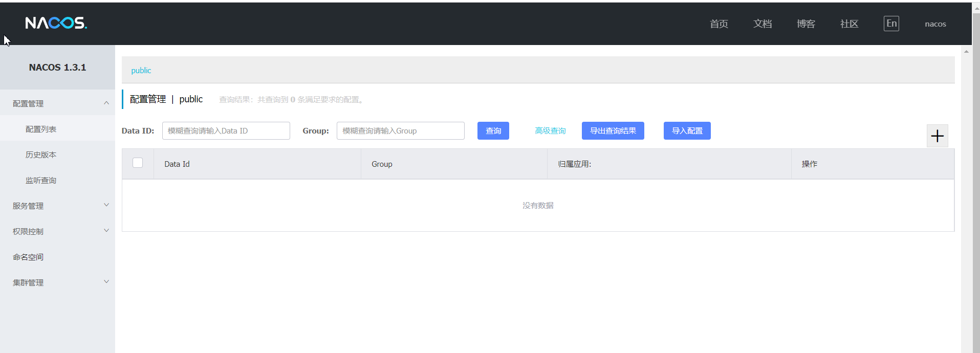Click the 集群管理 menu label
This screenshot has width=980, height=353.
28,282
